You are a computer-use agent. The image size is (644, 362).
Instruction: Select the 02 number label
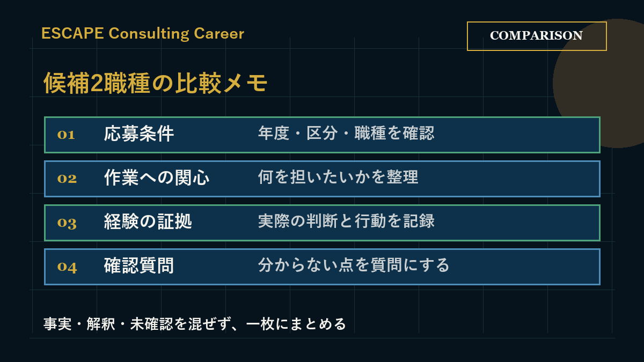tap(67, 179)
